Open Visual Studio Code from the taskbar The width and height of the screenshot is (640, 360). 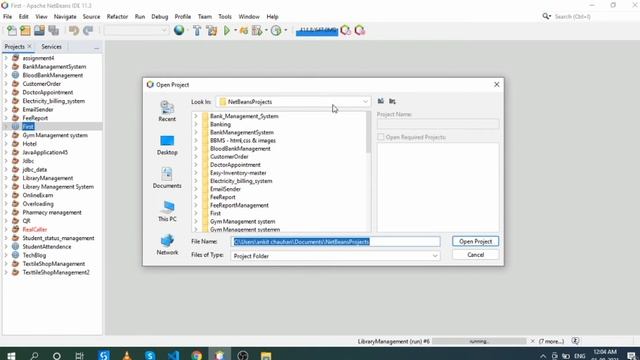click(x=173, y=356)
